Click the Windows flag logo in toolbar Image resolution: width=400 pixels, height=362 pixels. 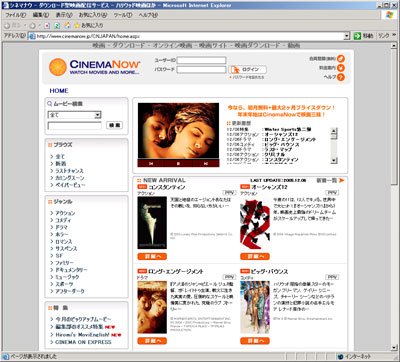(389, 15)
